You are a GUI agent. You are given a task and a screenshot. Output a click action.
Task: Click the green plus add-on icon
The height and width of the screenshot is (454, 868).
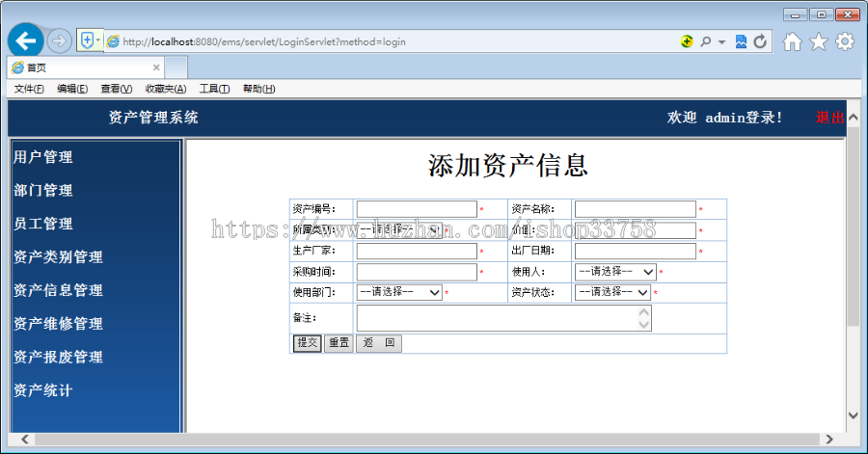[687, 41]
